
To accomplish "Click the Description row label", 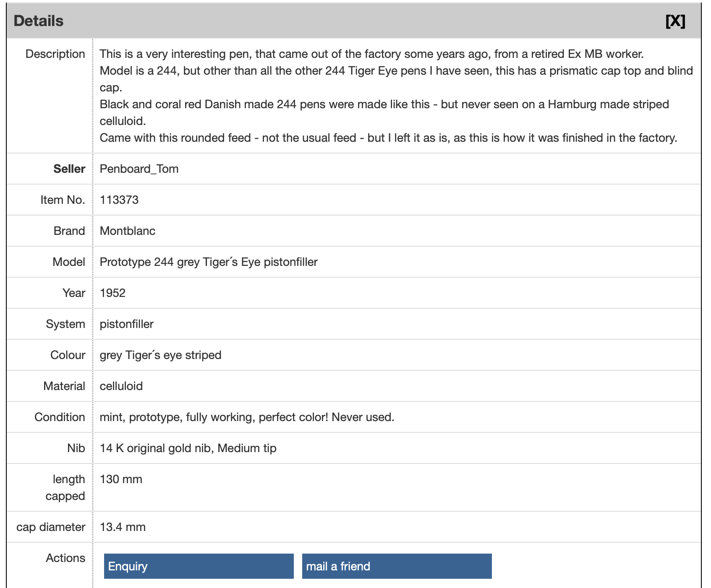I will tap(55, 54).
